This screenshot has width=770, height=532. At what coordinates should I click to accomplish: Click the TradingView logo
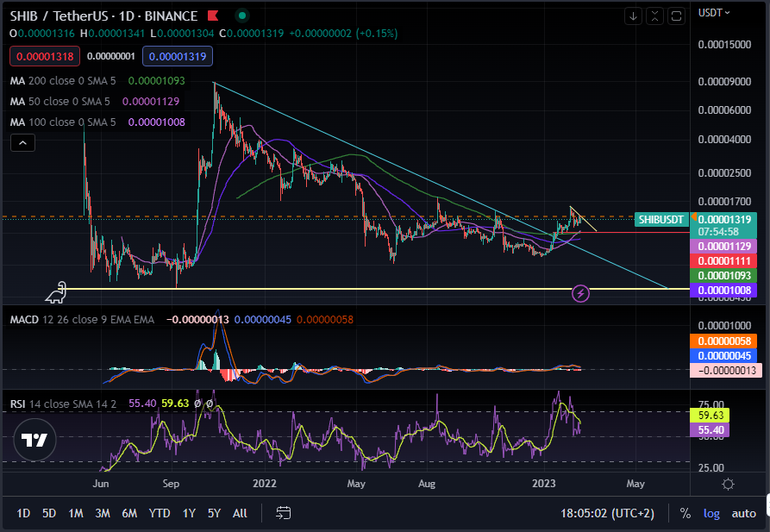[34, 440]
